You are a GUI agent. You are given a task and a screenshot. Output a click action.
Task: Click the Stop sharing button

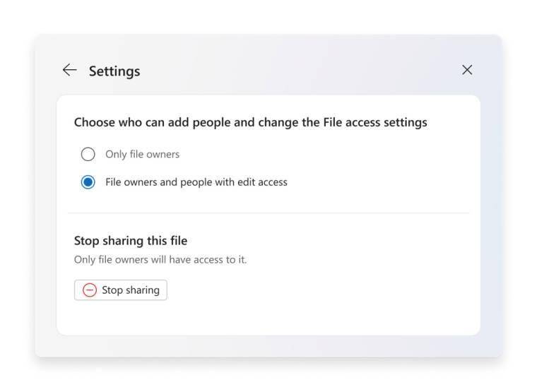click(x=121, y=290)
